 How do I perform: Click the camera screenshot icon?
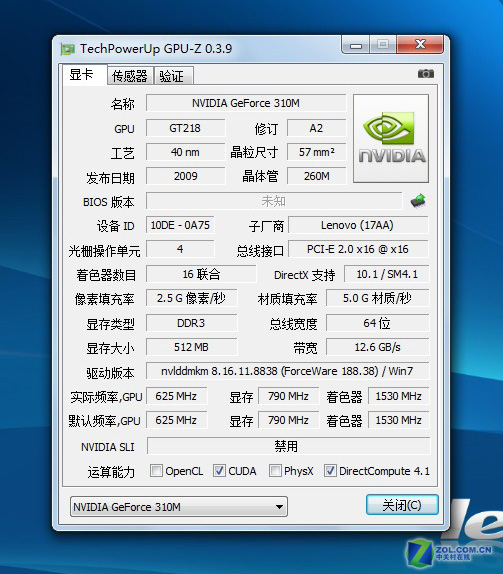(x=425, y=74)
